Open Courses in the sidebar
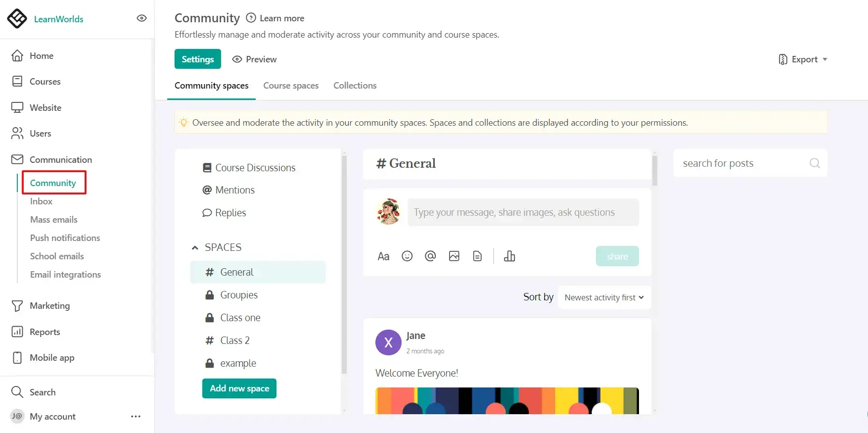Viewport: 868px width, 433px height. (x=45, y=82)
